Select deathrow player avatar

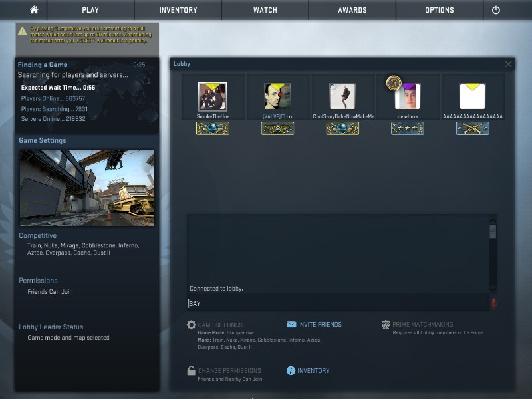pos(408,96)
